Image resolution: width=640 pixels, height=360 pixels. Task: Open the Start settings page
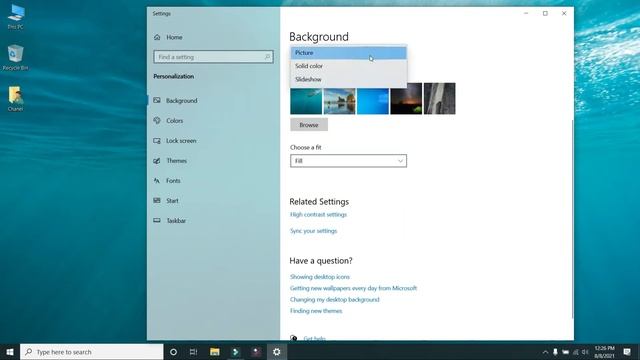(172, 200)
